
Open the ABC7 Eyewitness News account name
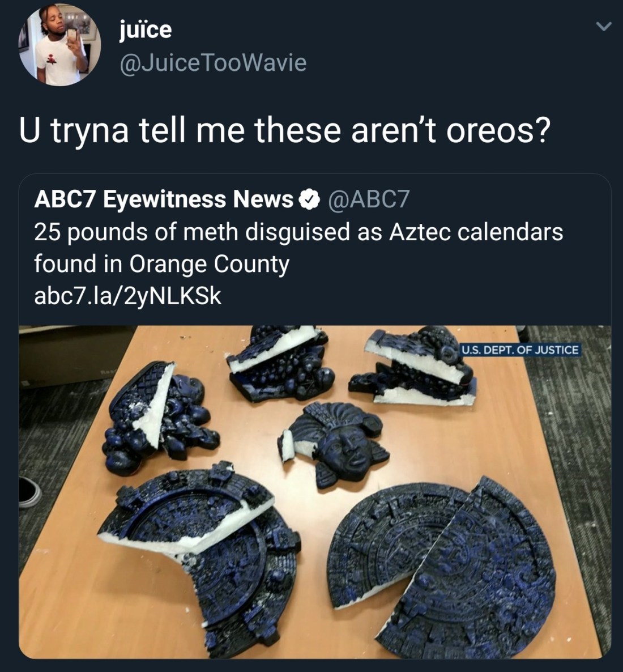coord(164,199)
